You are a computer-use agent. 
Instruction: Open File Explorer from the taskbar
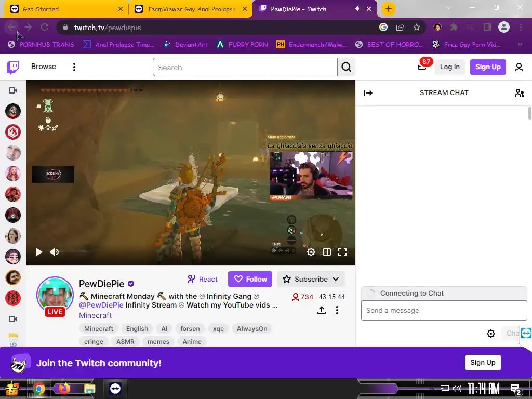click(x=90, y=389)
